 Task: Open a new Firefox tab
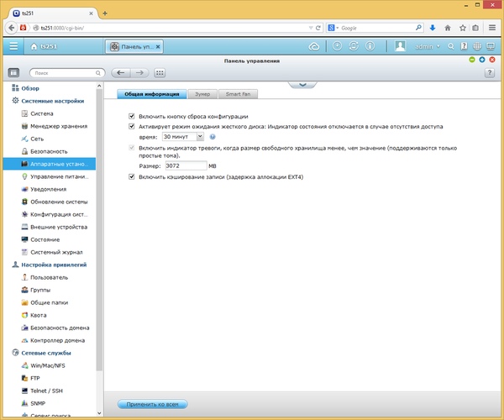105,13
